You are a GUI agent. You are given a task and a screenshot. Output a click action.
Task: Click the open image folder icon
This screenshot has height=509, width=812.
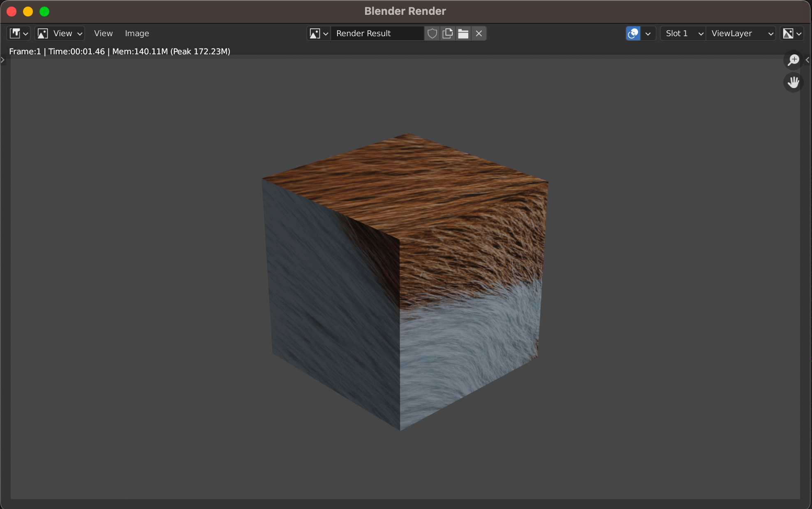463,33
